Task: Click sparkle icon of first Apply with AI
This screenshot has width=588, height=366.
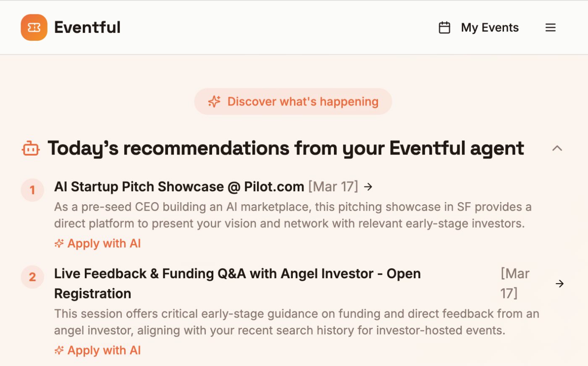Action: click(x=59, y=244)
